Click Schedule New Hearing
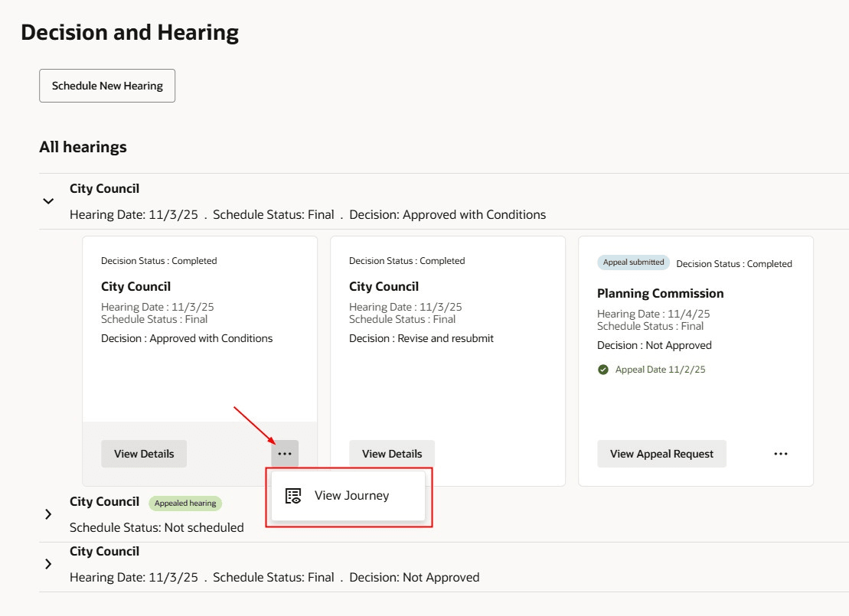The image size is (849, 616). point(106,85)
